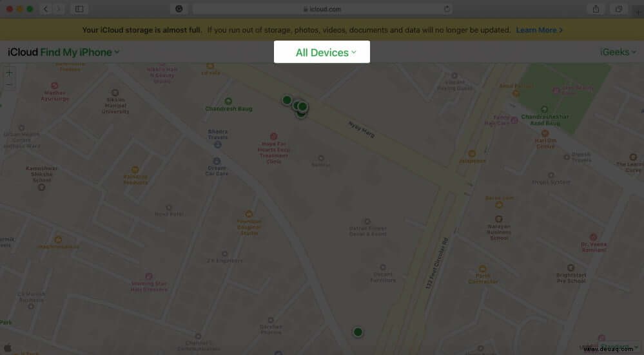Click the Nyay Marg road label
The height and width of the screenshot is (355, 644).
[x=362, y=130]
